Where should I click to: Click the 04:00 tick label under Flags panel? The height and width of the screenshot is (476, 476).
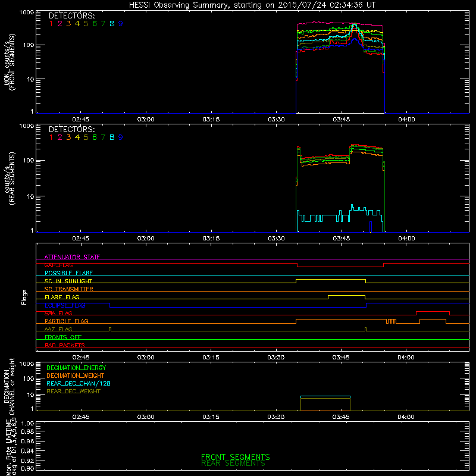[406, 358]
